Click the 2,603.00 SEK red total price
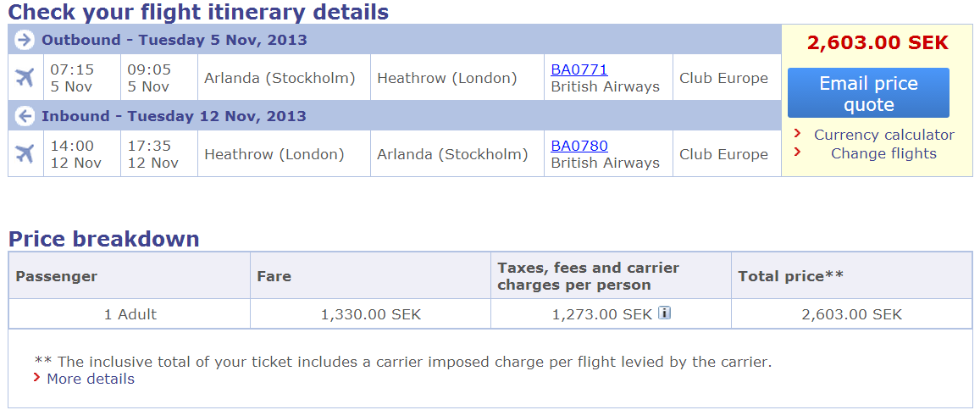The height and width of the screenshot is (410, 980). click(878, 43)
